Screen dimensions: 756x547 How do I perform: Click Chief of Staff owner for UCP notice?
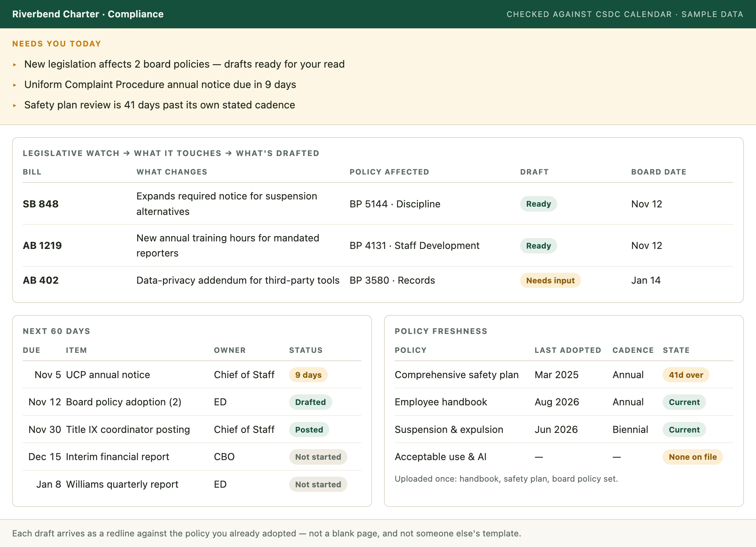[x=244, y=375]
